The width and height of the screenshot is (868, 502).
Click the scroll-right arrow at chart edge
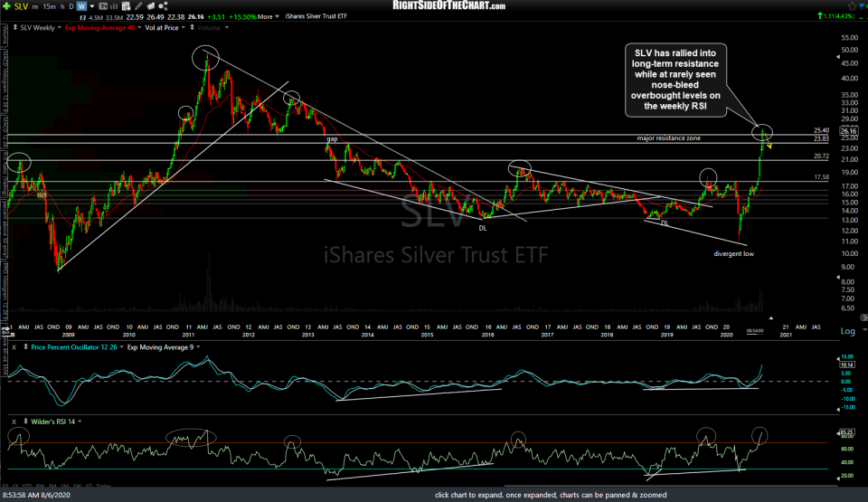(x=863, y=318)
